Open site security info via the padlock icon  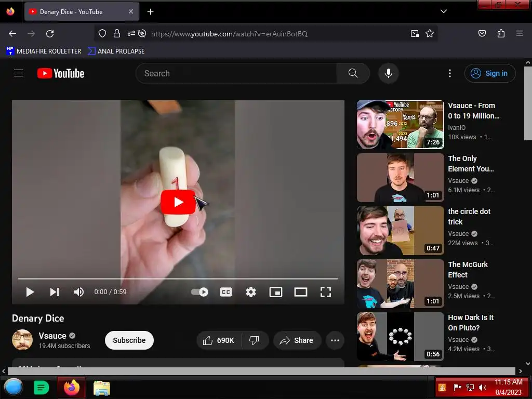[x=117, y=34]
